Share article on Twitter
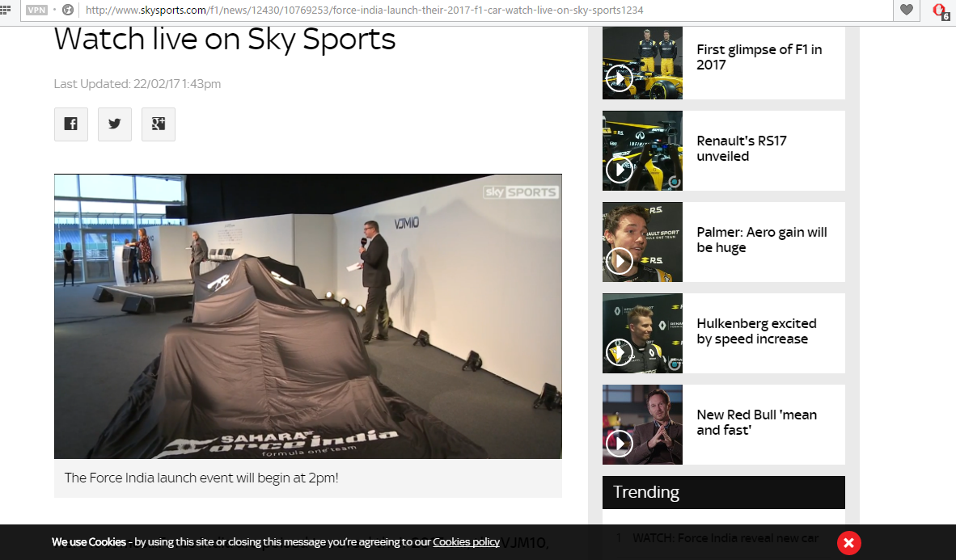The width and height of the screenshot is (956, 560). pos(115,124)
